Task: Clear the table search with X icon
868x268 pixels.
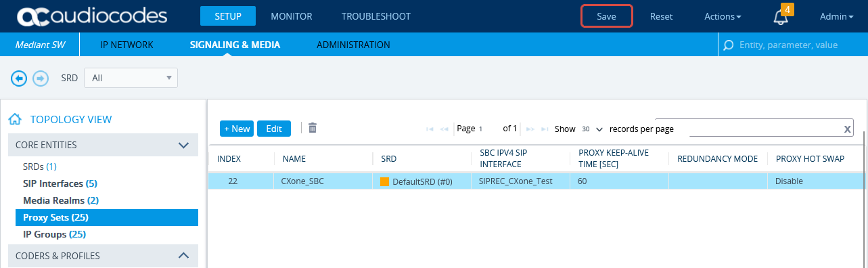Action: [847, 129]
